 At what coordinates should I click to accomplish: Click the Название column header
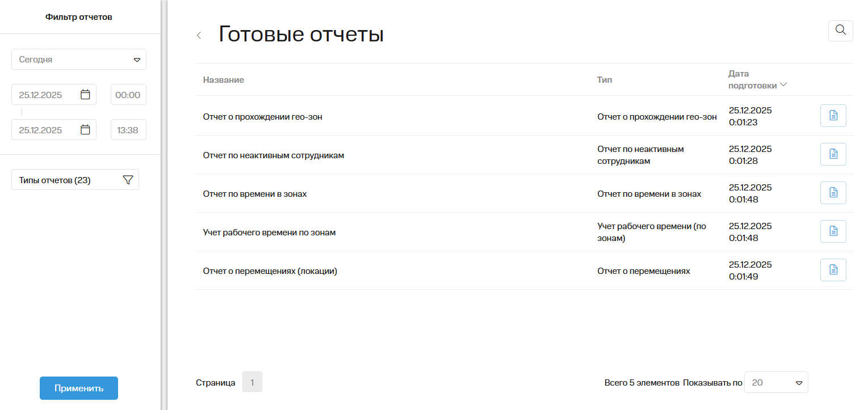pos(224,80)
